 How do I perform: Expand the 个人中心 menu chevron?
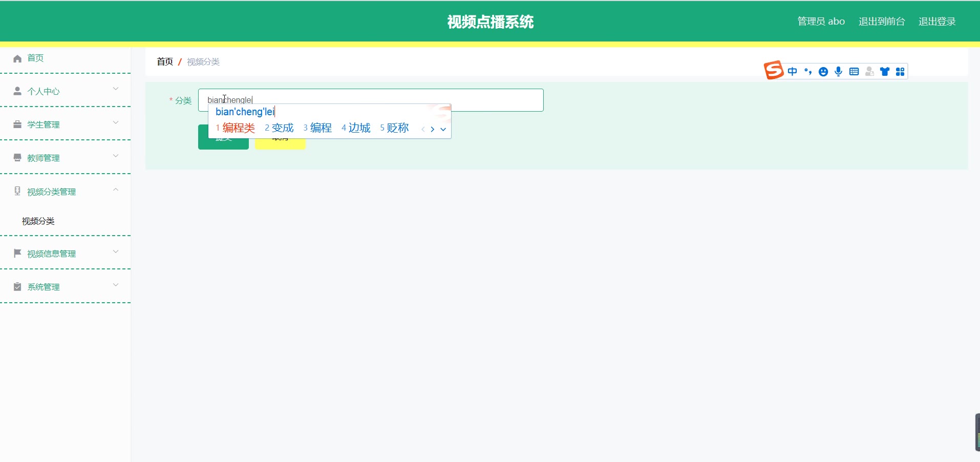point(116,89)
